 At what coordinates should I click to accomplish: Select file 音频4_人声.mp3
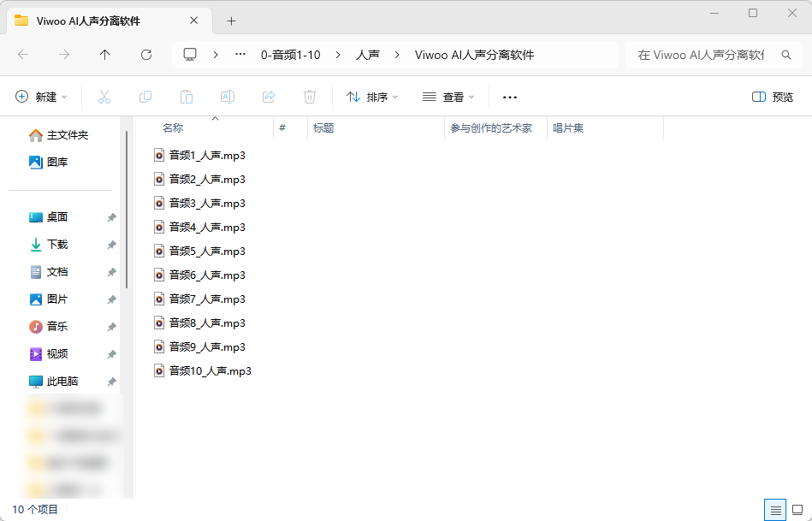click(x=199, y=227)
